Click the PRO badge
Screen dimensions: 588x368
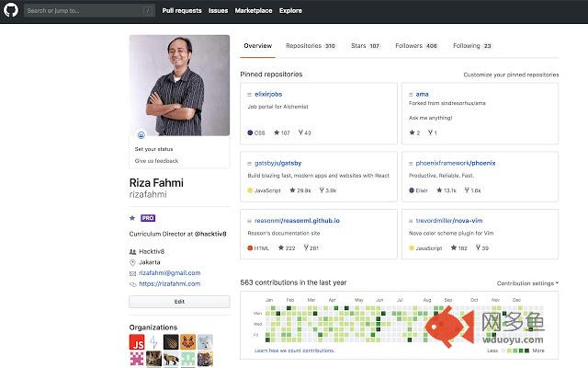148,218
